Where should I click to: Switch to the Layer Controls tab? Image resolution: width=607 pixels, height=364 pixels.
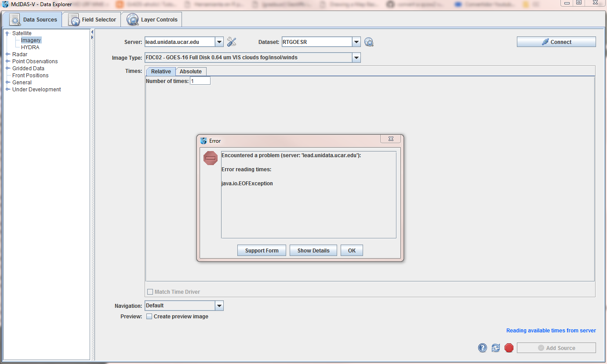click(152, 20)
